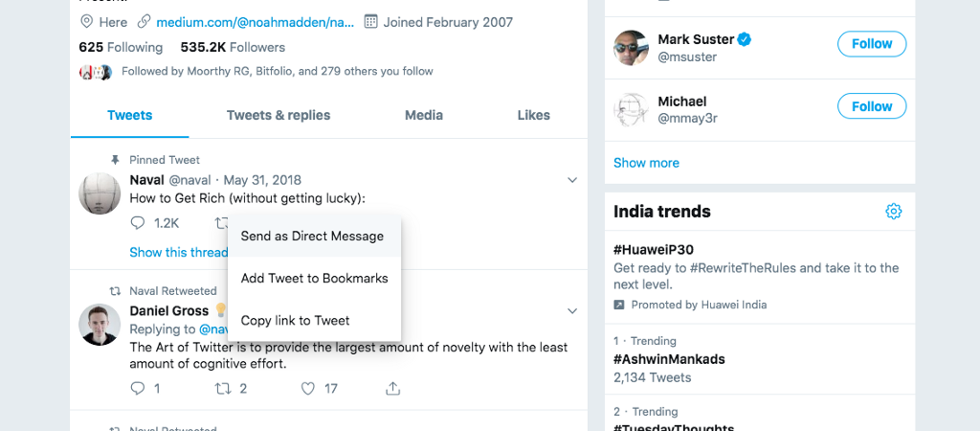The width and height of the screenshot is (980, 431).
Task: Open the #AshwinMankads trend
Action: tap(669, 359)
